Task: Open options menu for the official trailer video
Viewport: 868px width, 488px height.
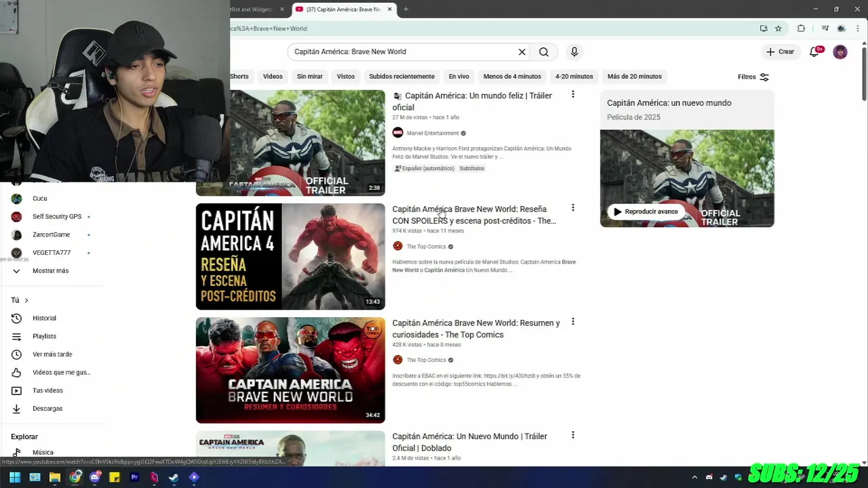Action: (573, 94)
